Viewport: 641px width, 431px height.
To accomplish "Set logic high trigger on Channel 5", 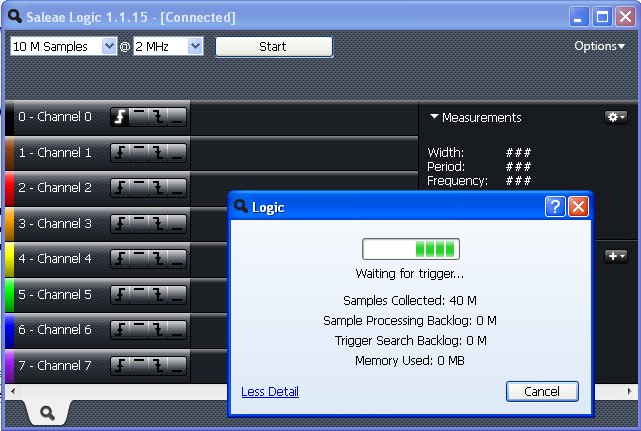I will click(139, 295).
